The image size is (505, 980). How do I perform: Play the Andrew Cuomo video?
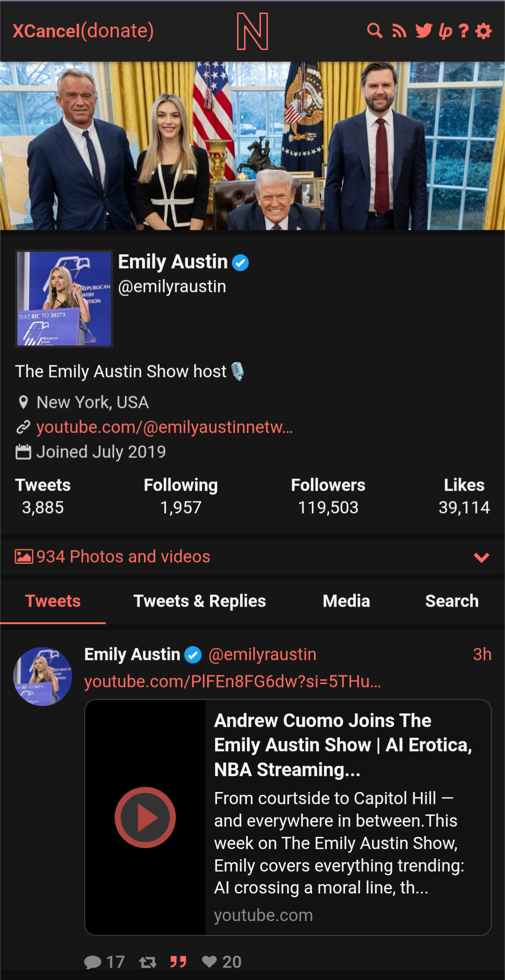pos(145,817)
